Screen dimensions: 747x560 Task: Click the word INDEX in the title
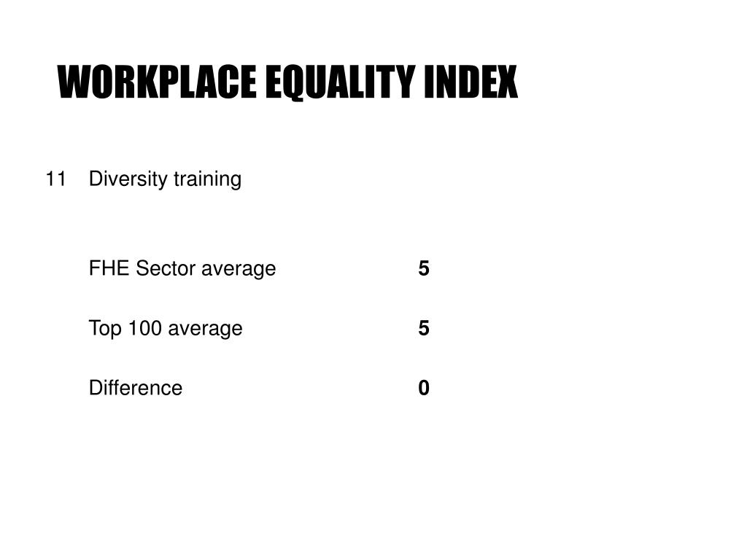471,82
